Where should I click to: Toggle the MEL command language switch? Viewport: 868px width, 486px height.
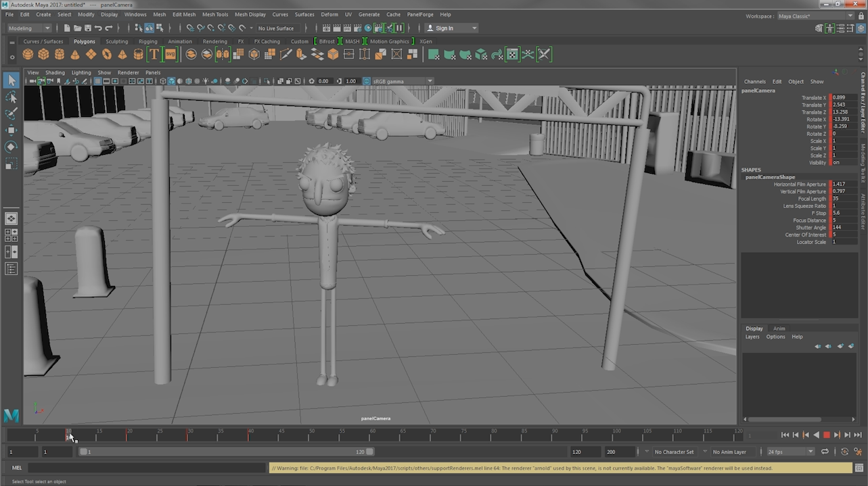[x=17, y=468]
